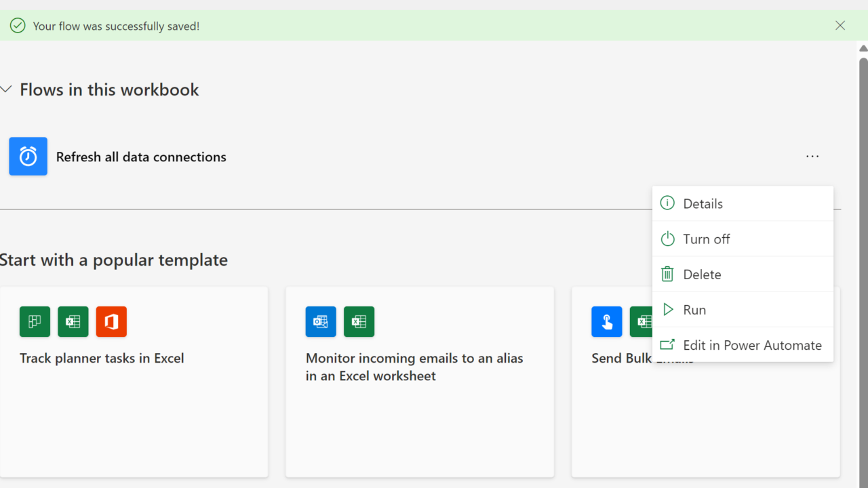Click the alarm clock flow icon
868x488 pixels.
28,157
